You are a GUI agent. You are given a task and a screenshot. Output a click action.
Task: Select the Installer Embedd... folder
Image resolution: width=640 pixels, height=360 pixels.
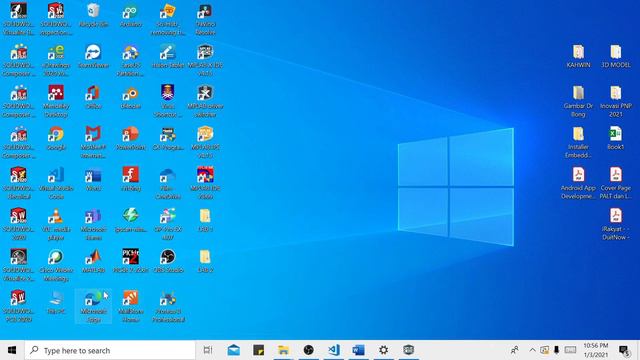[x=578, y=142]
